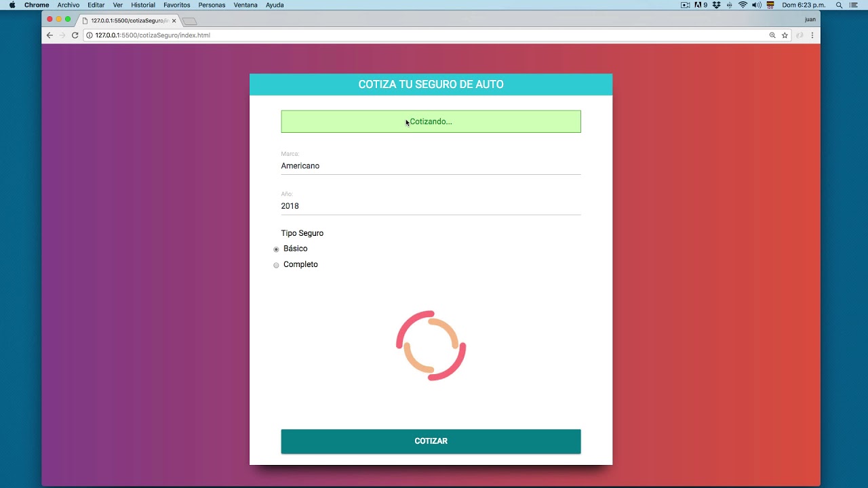Click the browser back arrow
The height and width of the screenshot is (488, 868).
tap(50, 35)
